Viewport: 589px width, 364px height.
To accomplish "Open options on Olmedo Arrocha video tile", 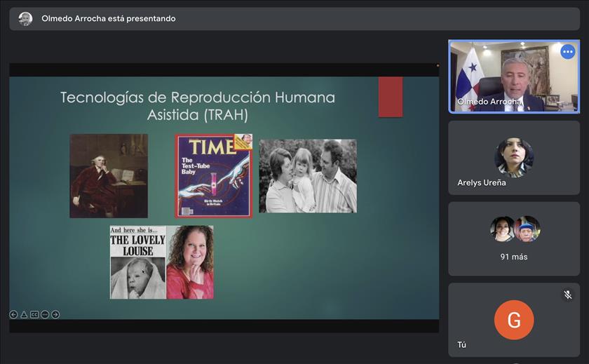I will click(567, 52).
